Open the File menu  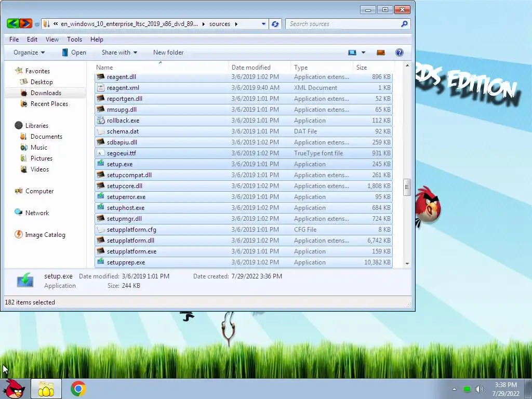(x=14, y=39)
